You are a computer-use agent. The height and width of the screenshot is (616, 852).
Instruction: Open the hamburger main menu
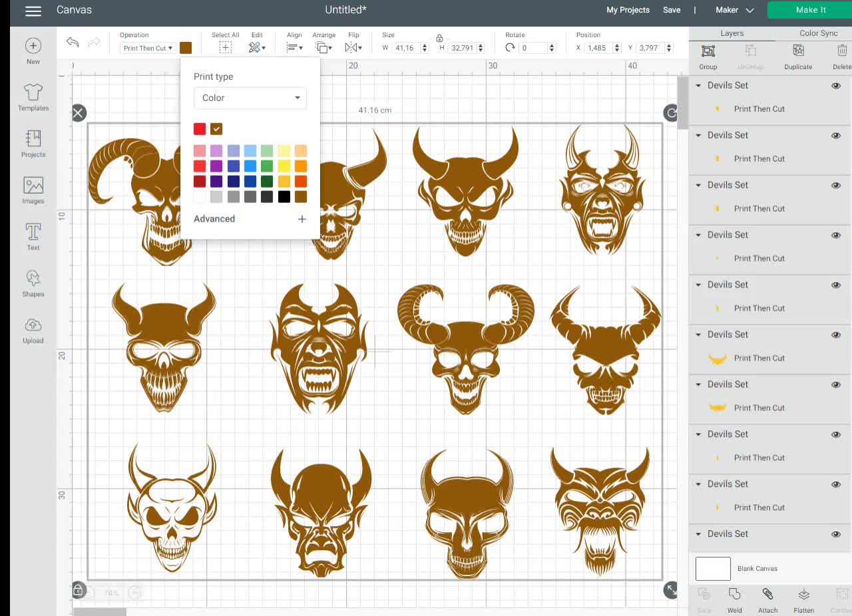33,11
